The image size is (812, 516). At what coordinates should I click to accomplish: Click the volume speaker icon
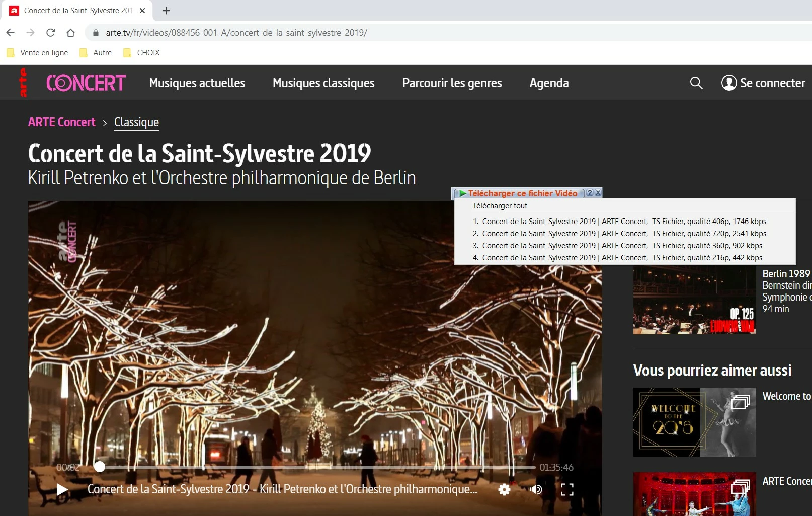pyautogui.click(x=536, y=489)
